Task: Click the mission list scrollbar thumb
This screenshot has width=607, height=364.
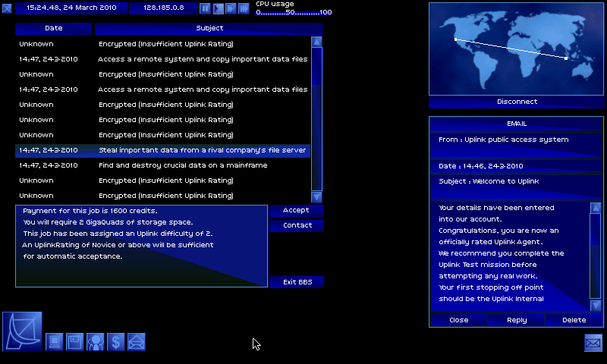Action: (x=316, y=66)
